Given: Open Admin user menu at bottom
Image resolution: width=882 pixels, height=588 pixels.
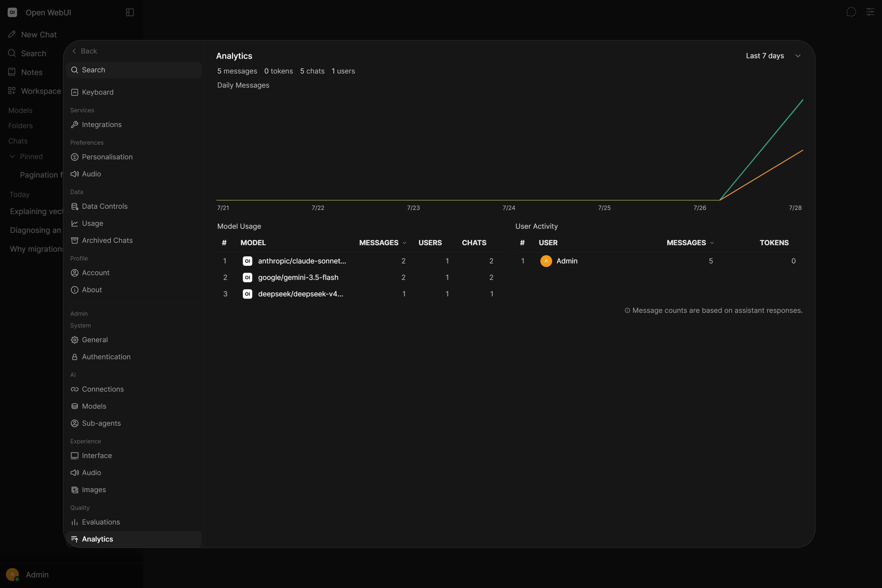Looking at the screenshot, I should point(28,574).
